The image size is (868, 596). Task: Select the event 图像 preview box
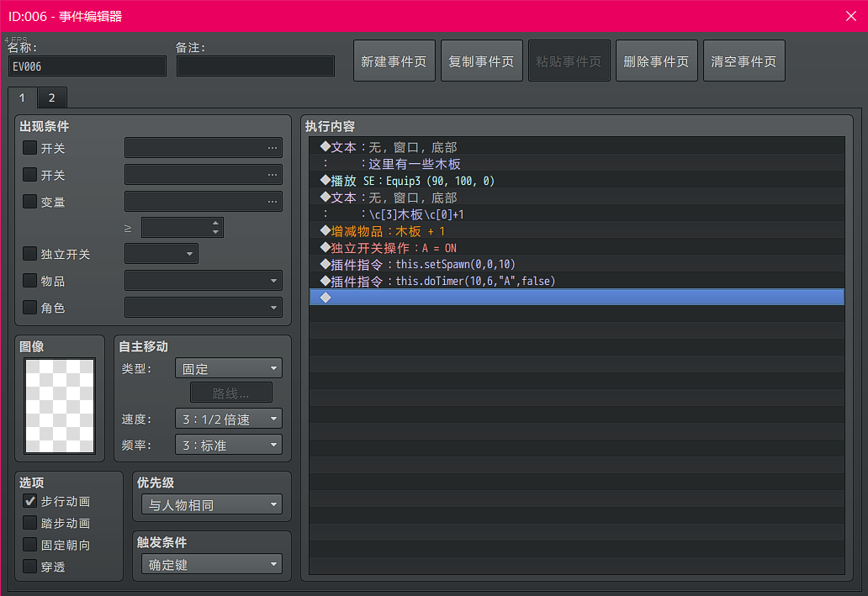pyautogui.click(x=60, y=406)
